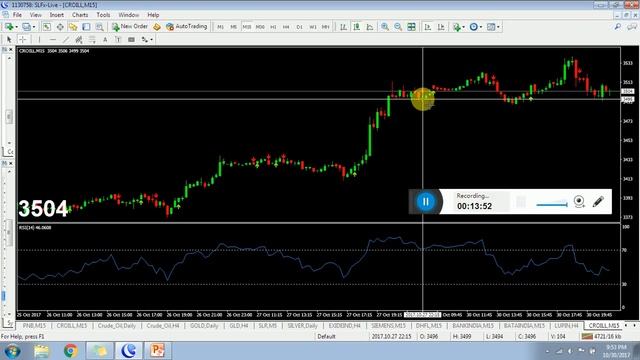This screenshot has height=360, width=640.
Task: Show the Market Watch panel
Action: 47,27
